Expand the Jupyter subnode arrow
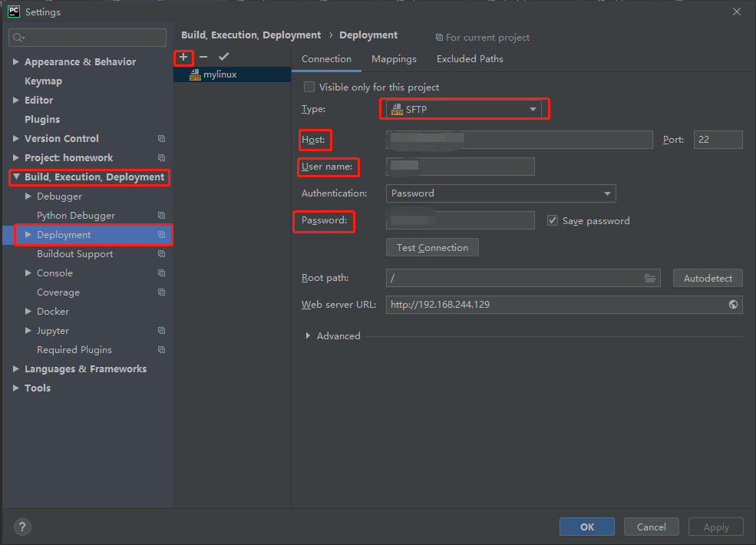 tap(28, 331)
